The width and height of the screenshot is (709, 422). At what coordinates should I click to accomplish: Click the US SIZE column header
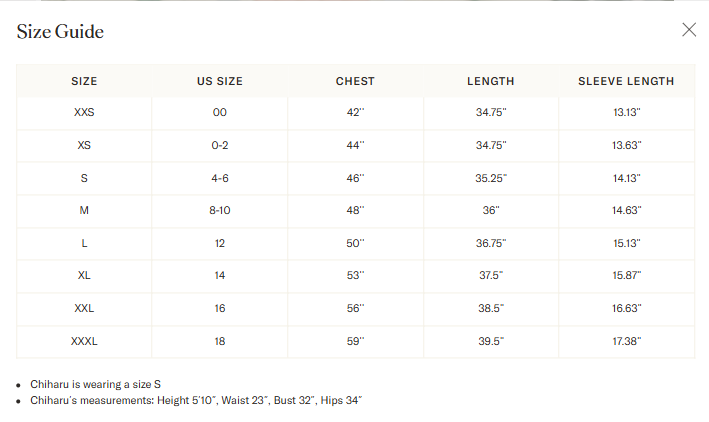220,81
